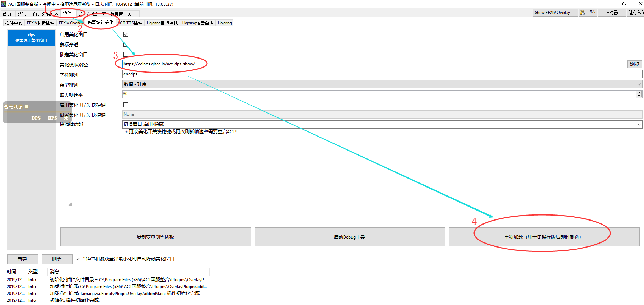Screen dimensions: 644x305
Task: Toggle the 启用美化窗口 checkbox
Action: click(126, 34)
